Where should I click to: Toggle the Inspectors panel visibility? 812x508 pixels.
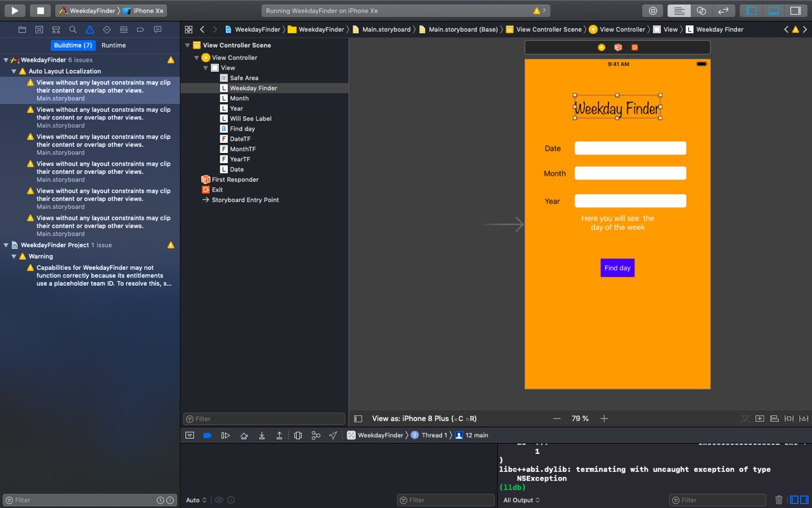795,11
